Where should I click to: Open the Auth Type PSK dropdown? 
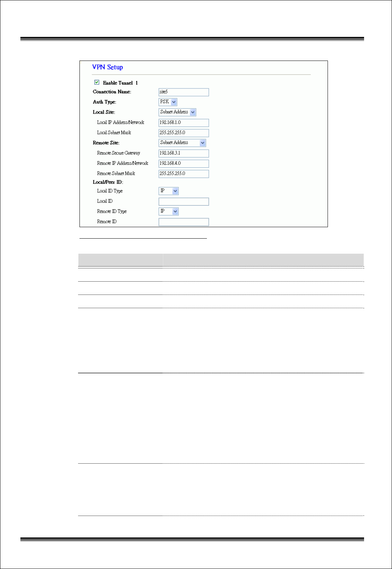[168, 102]
